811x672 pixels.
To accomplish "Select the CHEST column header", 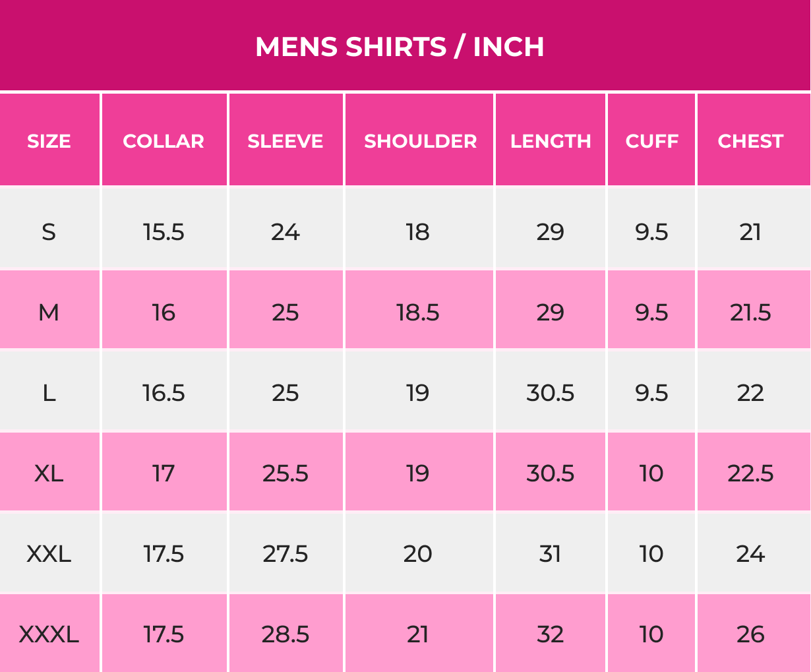I will pos(750,141).
